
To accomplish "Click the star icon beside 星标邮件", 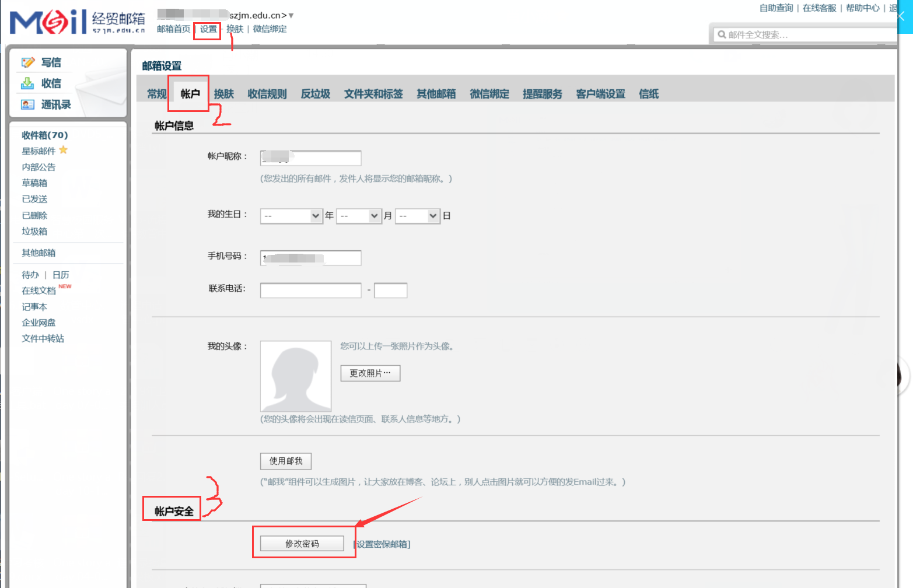I will (x=62, y=150).
